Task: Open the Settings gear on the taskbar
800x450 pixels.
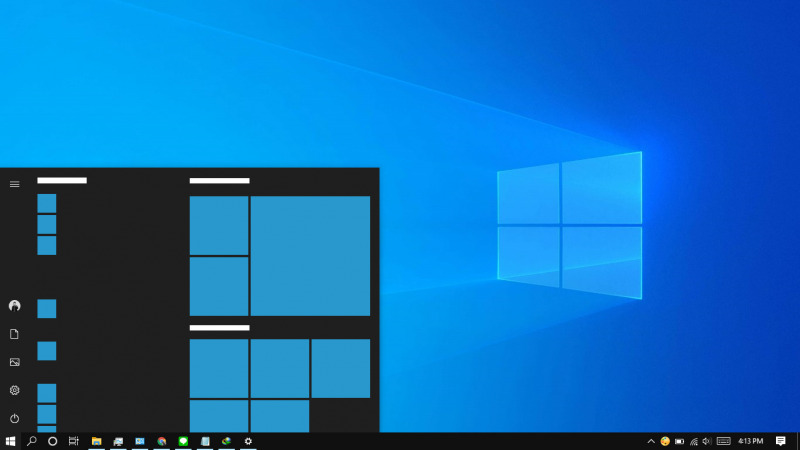Action: pos(248,441)
